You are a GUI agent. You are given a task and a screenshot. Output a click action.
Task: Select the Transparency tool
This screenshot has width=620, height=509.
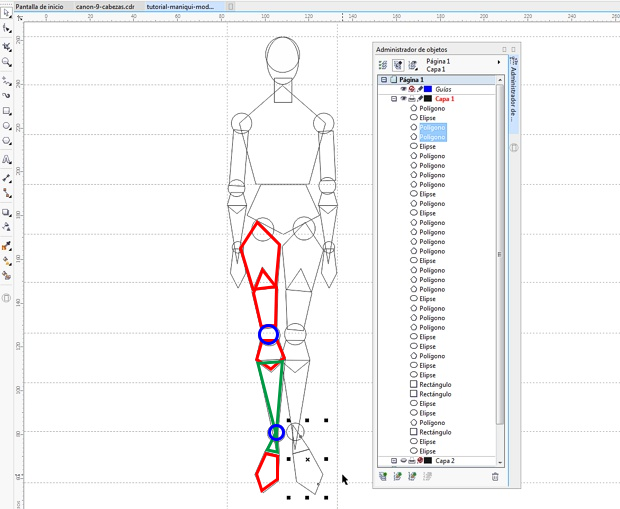(x=6, y=227)
